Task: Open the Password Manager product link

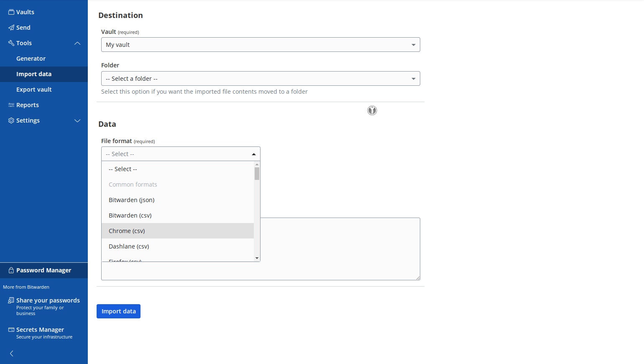Action: pyautogui.click(x=44, y=270)
